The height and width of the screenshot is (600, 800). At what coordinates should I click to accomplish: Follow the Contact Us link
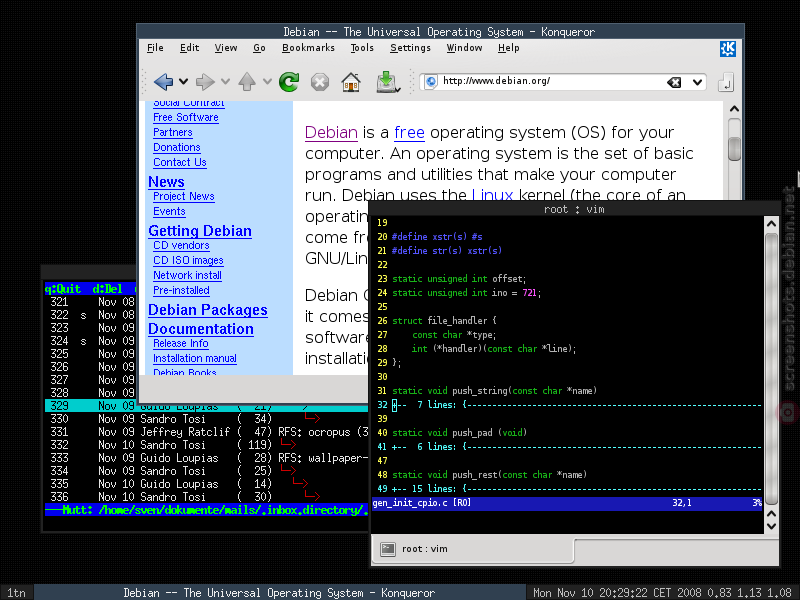[180, 162]
